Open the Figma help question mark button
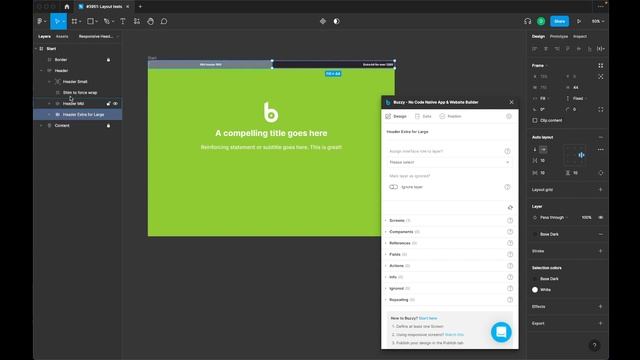This screenshot has height=360, width=640. pyautogui.click(x=594, y=345)
